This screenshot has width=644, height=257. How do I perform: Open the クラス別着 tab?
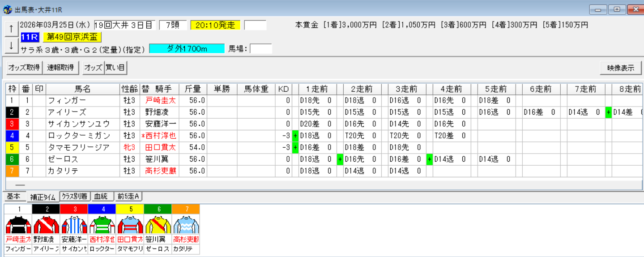click(x=74, y=197)
